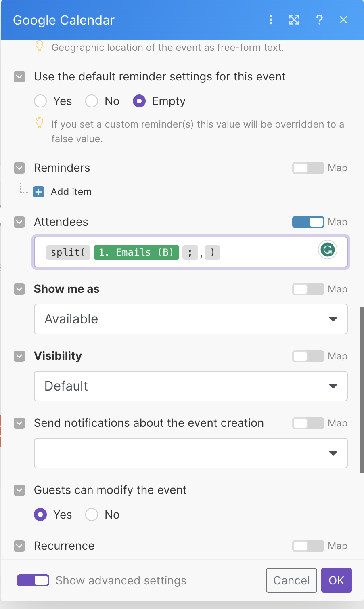Open help via the question mark icon
Viewport: 364px width, 609px height.
319,20
